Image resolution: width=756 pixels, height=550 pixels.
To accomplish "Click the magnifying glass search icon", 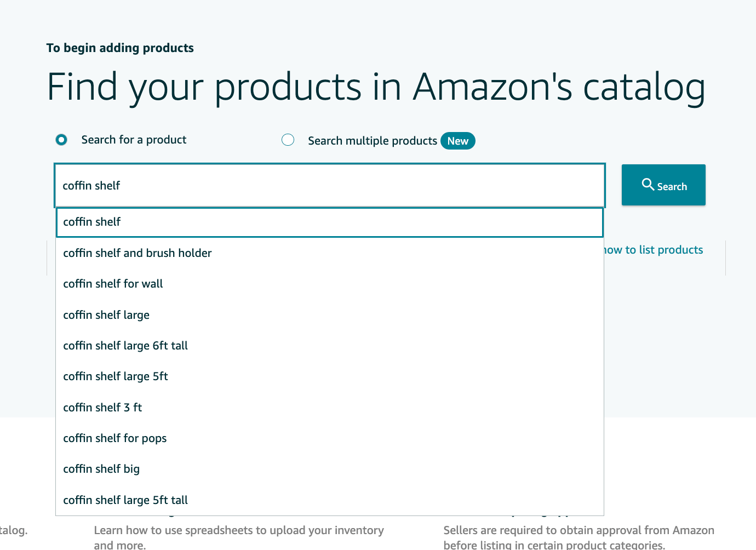I will coord(648,185).
